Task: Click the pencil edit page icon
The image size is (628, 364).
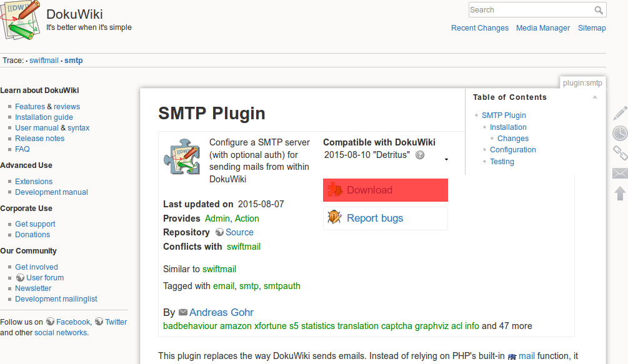Action: pyautogui.click(x=619, y=113)
